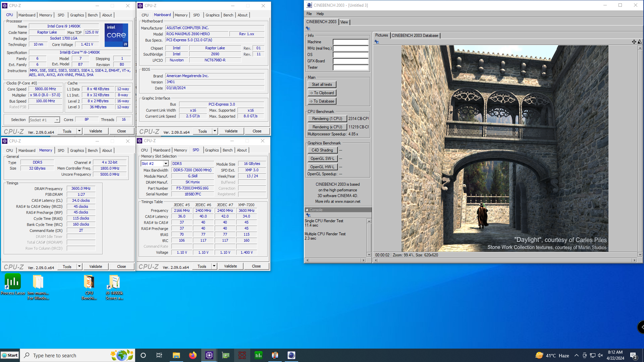The height and width of the screenshot is (362, 644).
Task: Click Start all tests button
Action: (x=322, y=84)
